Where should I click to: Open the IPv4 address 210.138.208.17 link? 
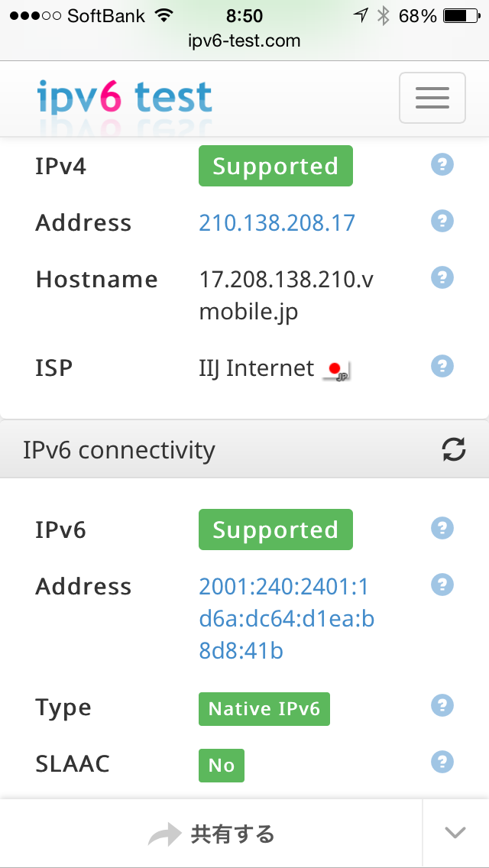pyautogui.click(x=277, y=222)
